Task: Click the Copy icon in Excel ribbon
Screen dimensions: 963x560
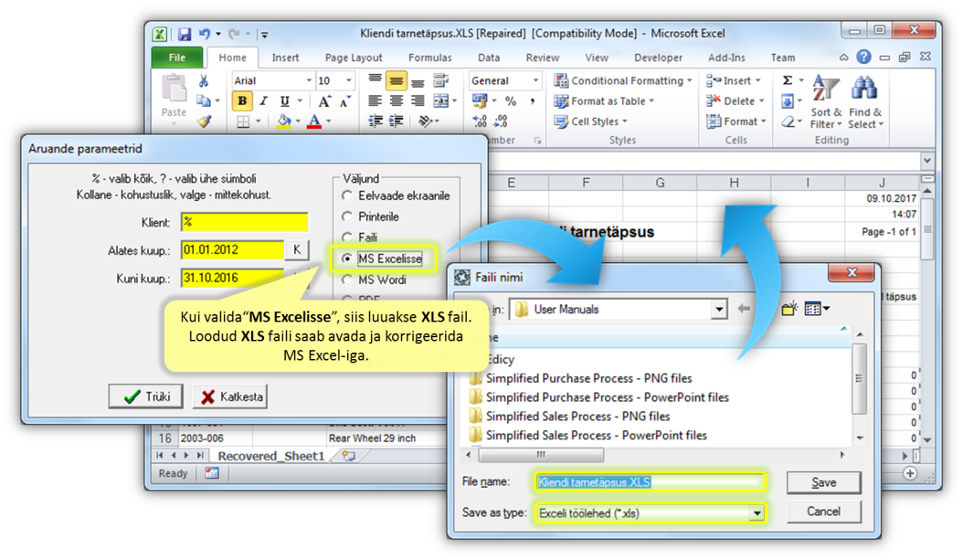Action: pos(203,100)
